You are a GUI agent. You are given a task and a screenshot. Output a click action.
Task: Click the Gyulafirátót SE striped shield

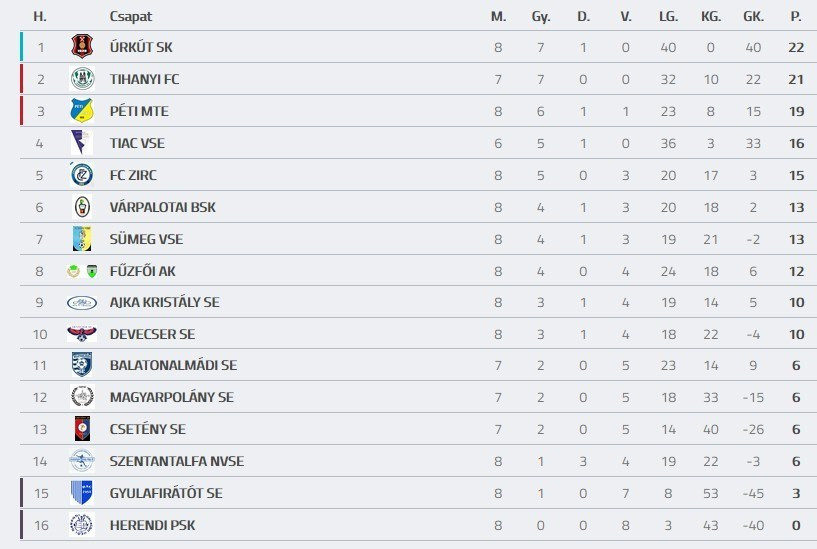pos(82,493)
